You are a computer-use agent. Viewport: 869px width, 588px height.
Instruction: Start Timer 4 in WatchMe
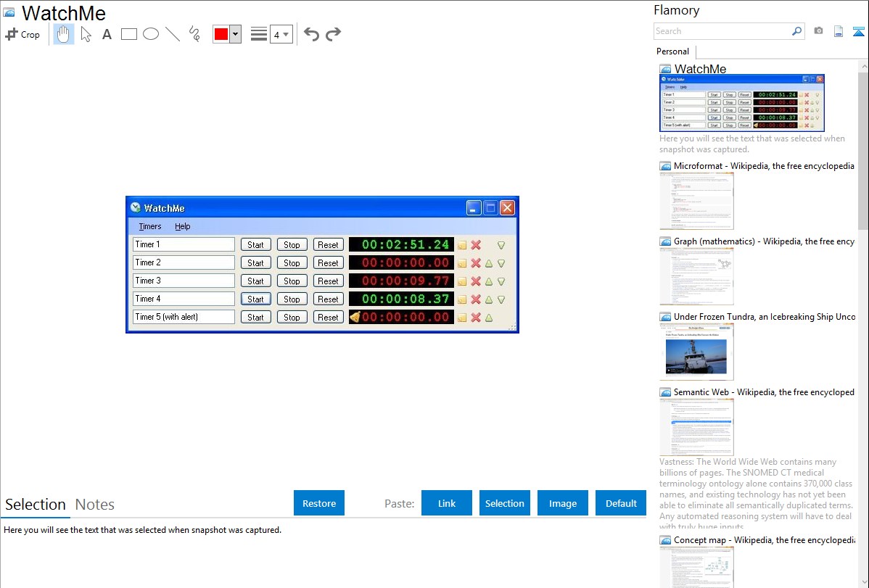pos(255,299)
